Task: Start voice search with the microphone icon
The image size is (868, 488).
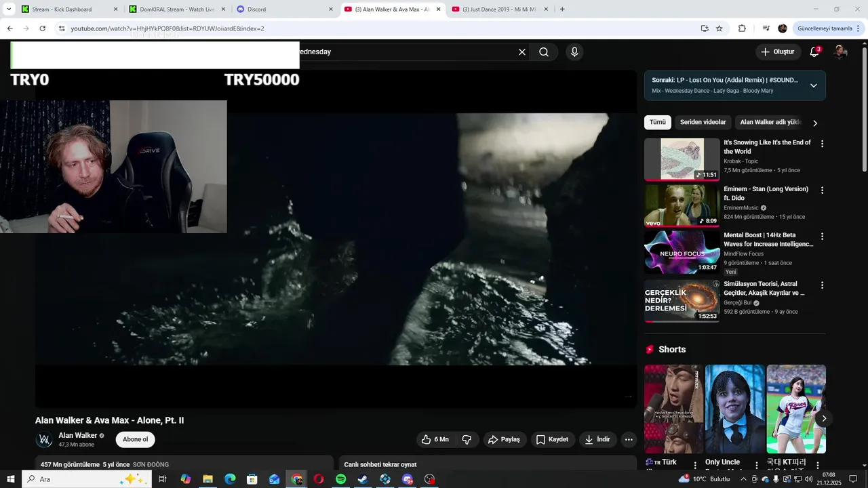Action: (574, 52)
